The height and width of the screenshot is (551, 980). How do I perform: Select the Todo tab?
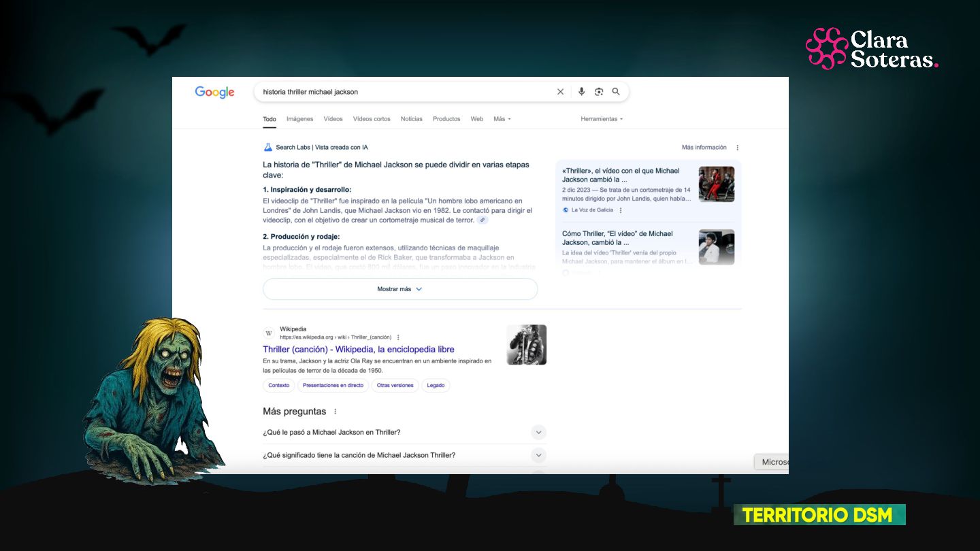(269, 119)
